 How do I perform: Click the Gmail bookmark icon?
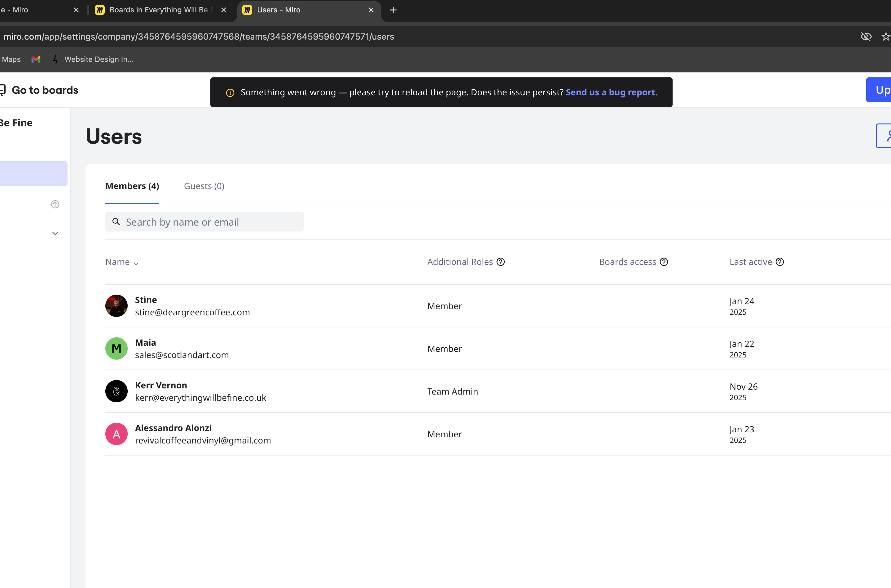click(x=36, y=59)
